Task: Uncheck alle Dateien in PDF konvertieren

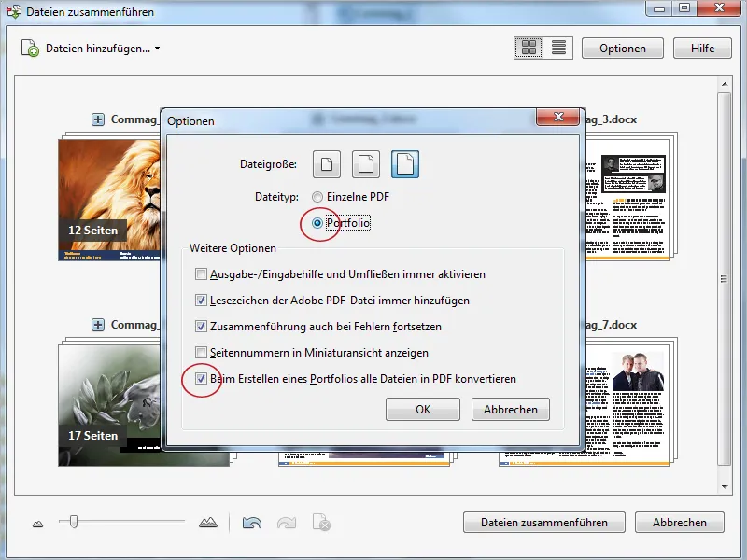Action: (x=201, y=379)
